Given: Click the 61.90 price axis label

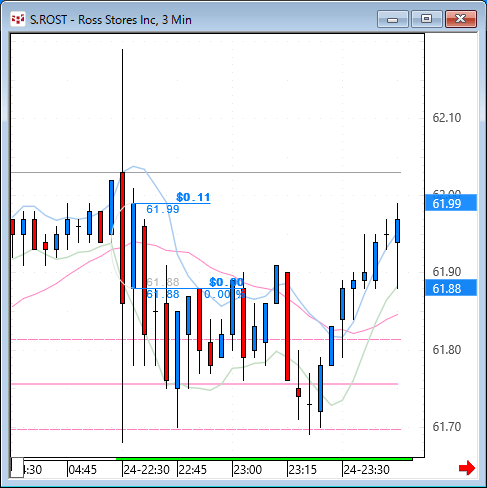Looking at the screenshot, I should (446, 272).
